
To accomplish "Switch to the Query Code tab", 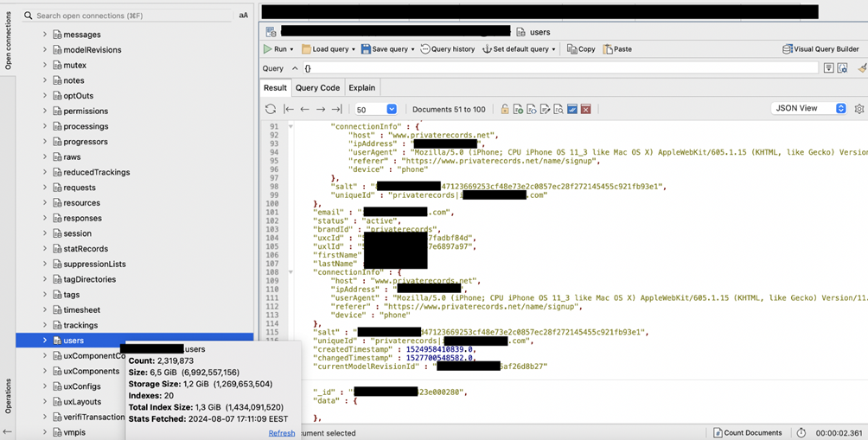I will click(x=317, y=87).
